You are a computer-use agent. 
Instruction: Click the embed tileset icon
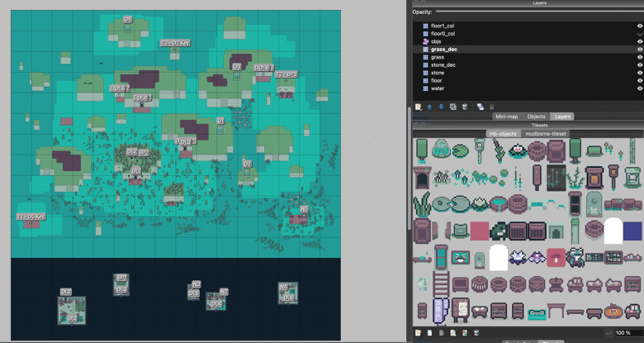(429, 333)
